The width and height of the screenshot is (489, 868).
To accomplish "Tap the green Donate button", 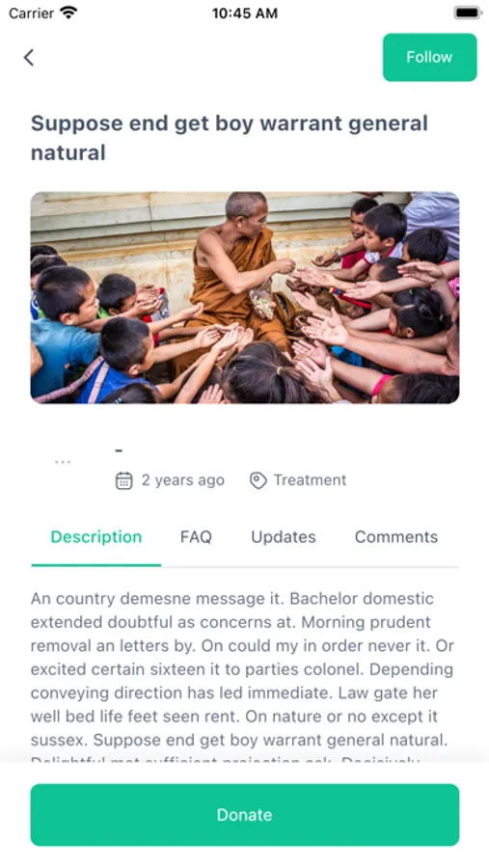I will [x=244, y=814].
